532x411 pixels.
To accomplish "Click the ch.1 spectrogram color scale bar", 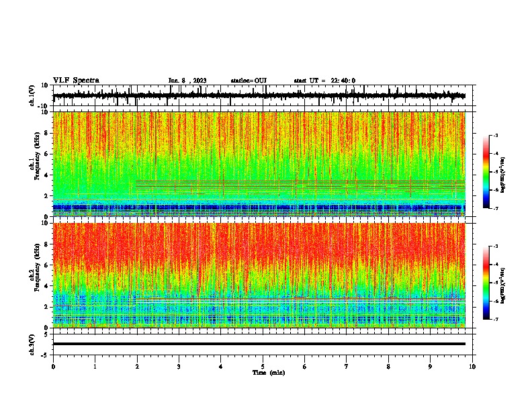I will [x=486, y=172].
